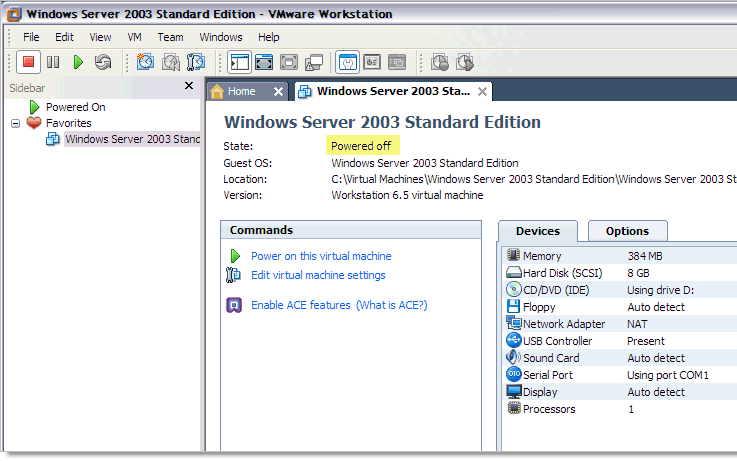Viewport: 737px width, 461px height.
Task: Select the Floppy device
Action: [x=619, y=307]
